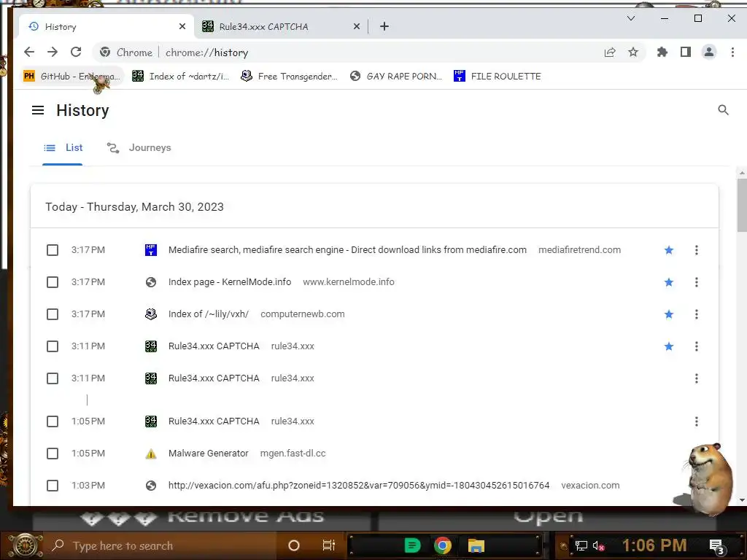Viewport: 747px width, 560px height.
Task: Click Chrome's forward arrow button
Action: (53, 52)
